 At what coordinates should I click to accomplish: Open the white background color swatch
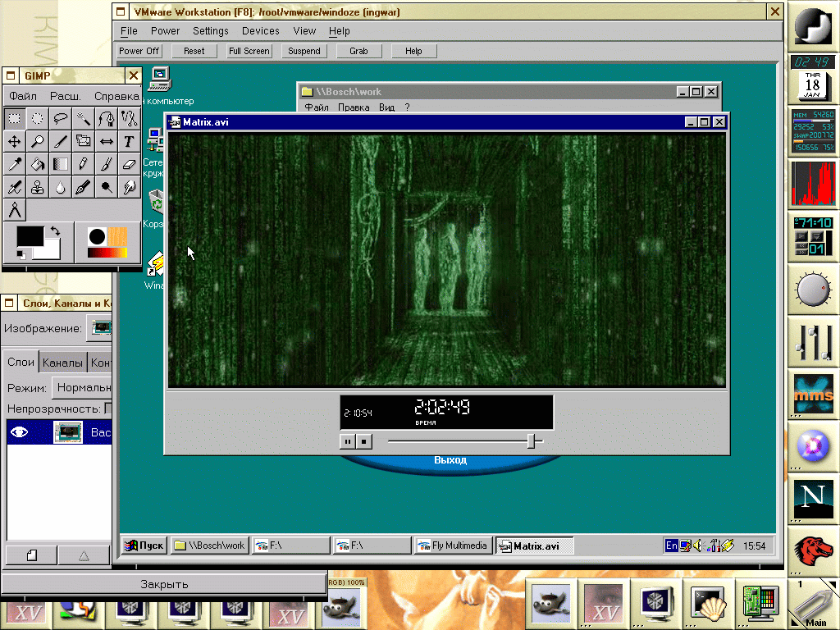(52, 253)
